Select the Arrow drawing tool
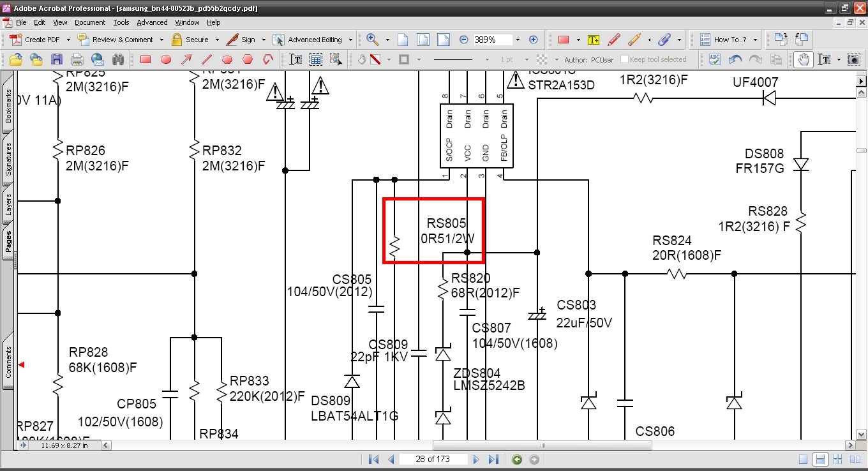868x471 pixels. (x=186, y=59)
